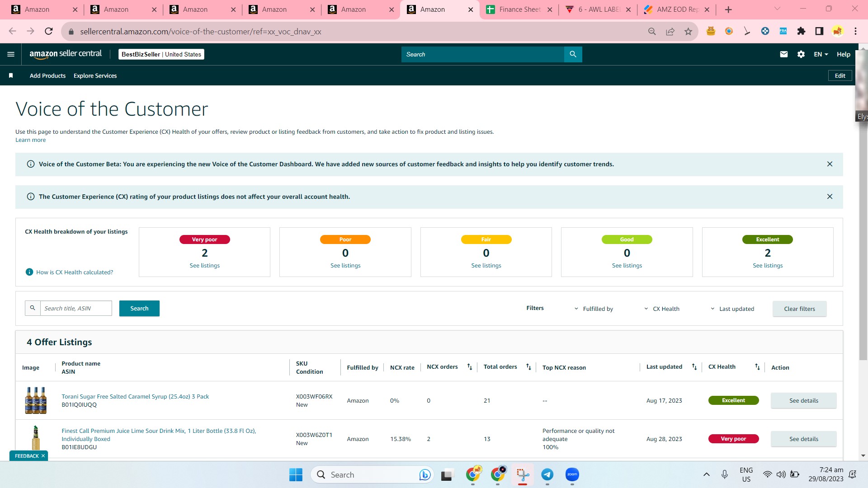Sort by Last updated column arrows
Viewport: 868px width, 488px height.
(x=694, y=367)
